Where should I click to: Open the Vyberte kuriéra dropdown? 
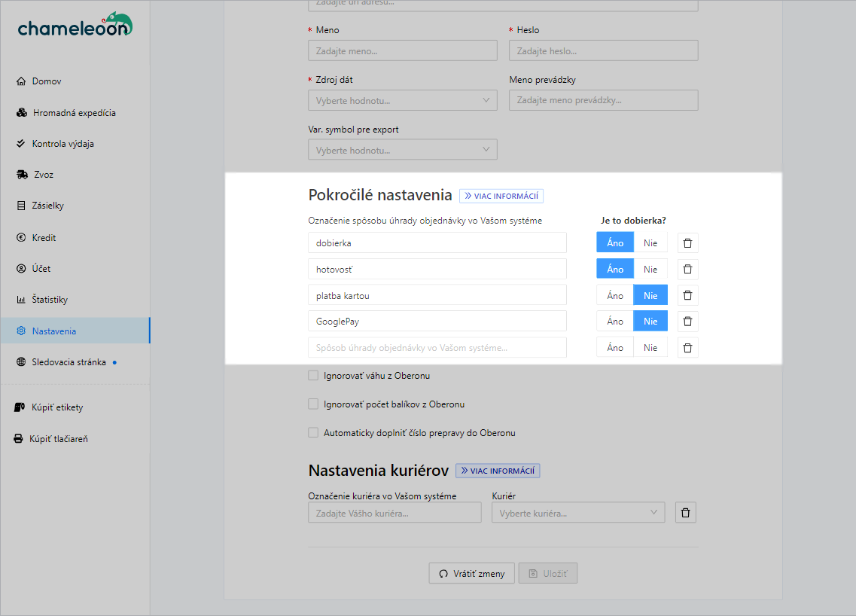[x=577, y=513]
